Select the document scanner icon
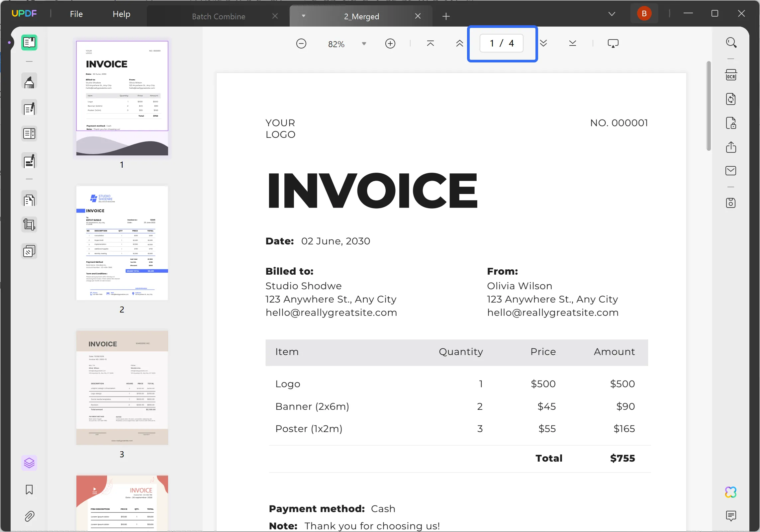This screenshot has height=532, width=760. pyautogui.click(x=731, y=75)
